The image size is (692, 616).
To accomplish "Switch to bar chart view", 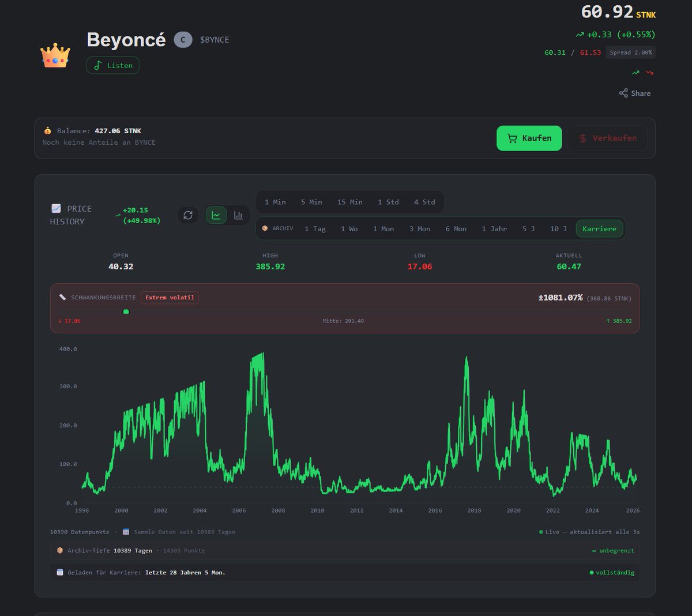I will [x=238, y=215].
